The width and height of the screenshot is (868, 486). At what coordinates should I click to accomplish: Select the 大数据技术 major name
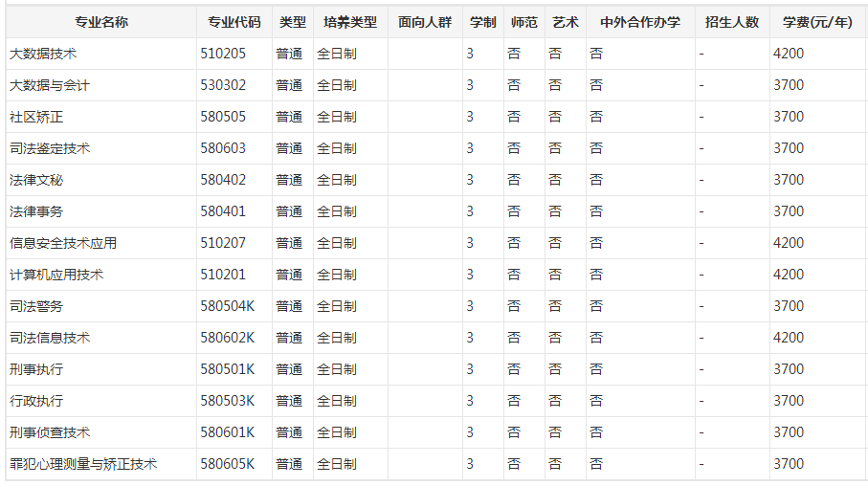pyautogui.click(x=43, y=54)
